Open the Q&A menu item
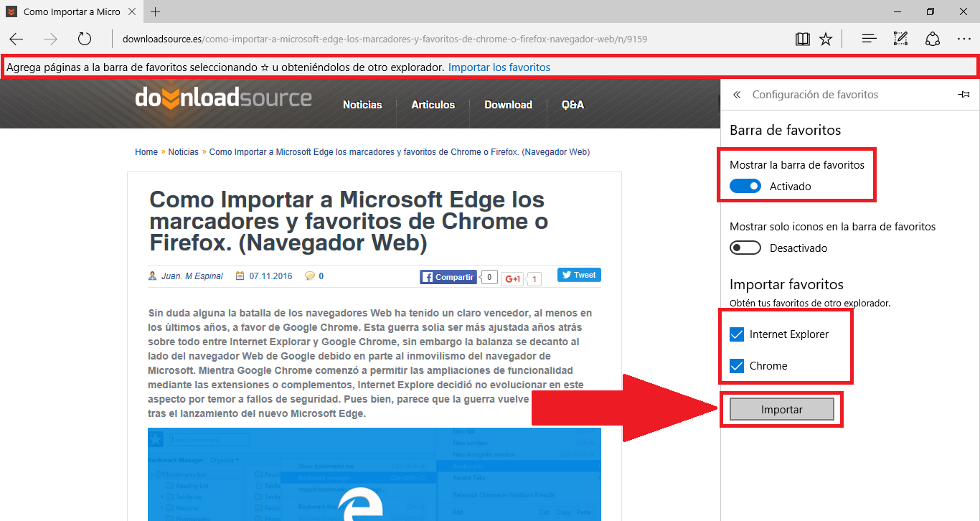Viewport: 980px width, 521px height. click(573, 105)
